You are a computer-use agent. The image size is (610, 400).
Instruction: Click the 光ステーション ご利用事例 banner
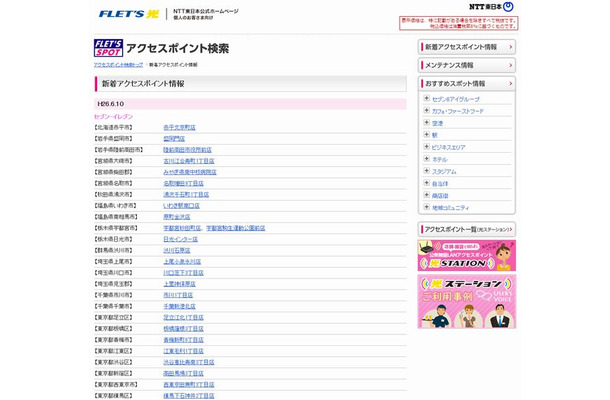[x=466, y=301]
